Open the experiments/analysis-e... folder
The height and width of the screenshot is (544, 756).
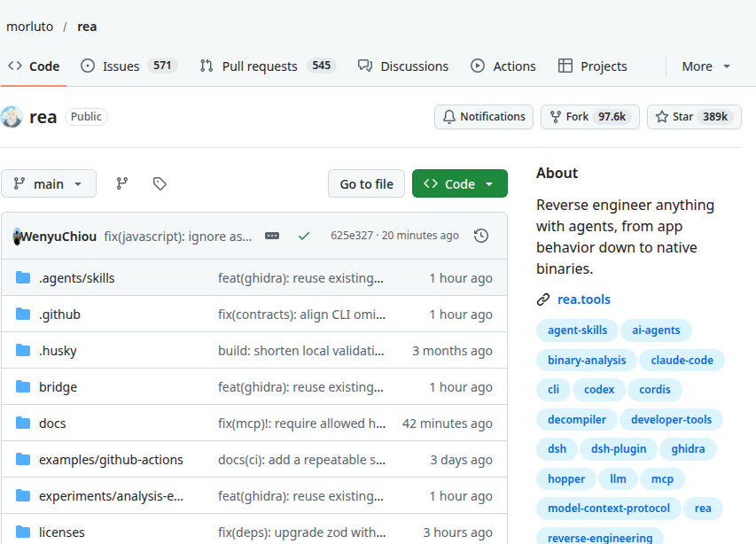[x=111, y=496]
